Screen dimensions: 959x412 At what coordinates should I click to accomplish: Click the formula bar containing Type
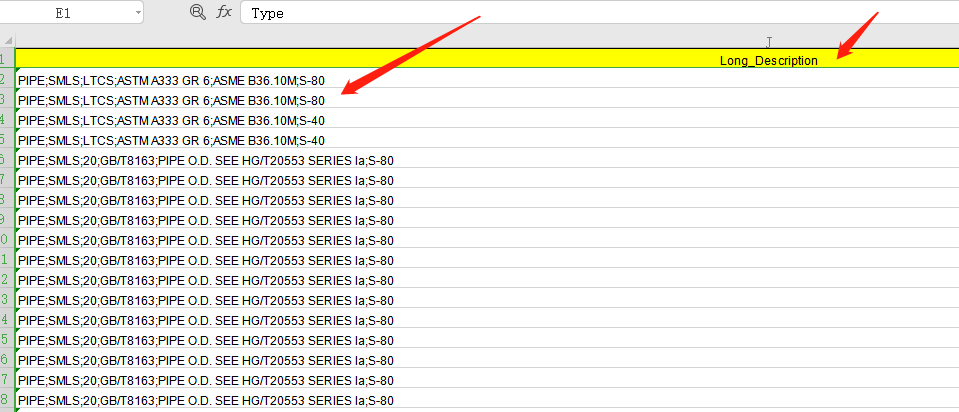coord(599,13)
